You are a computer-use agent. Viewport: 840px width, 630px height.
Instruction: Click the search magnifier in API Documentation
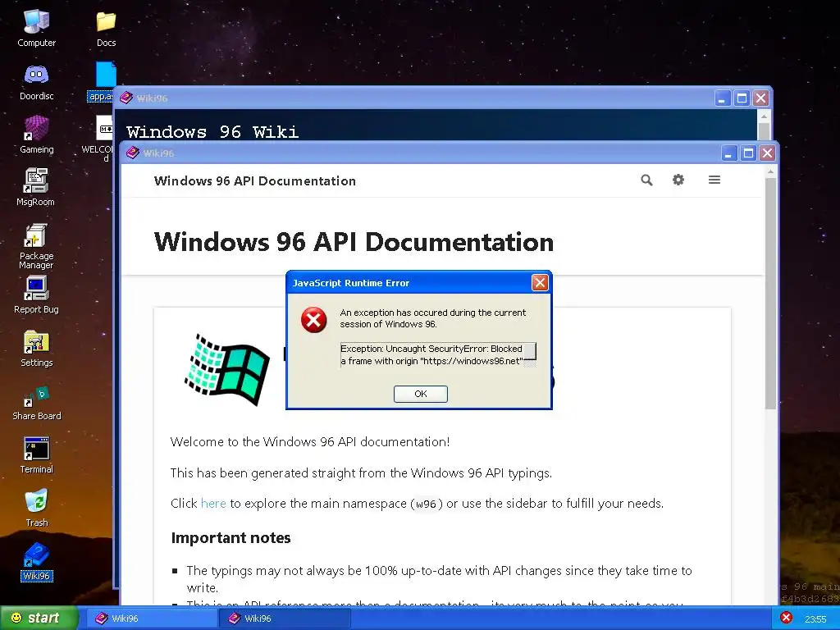point(646,180)
